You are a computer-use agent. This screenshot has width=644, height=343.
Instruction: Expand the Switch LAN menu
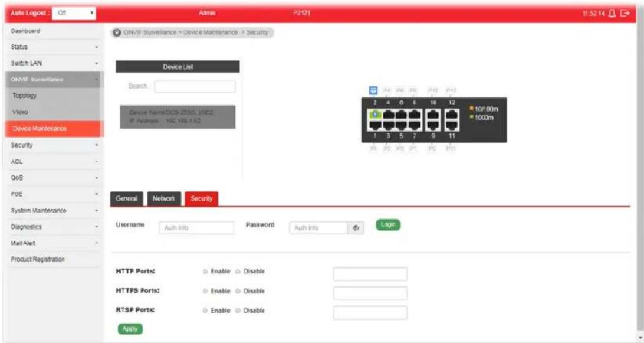(54, 63)
